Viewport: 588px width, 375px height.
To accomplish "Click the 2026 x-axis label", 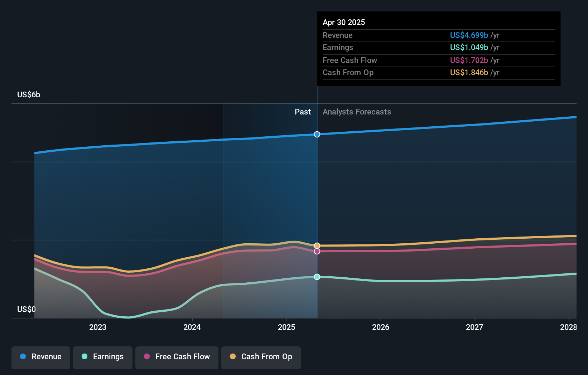I will (x=381, y=327).
